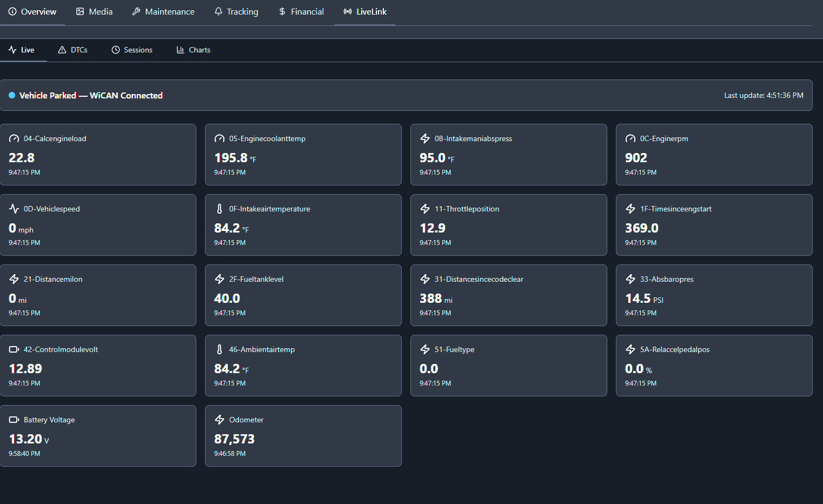
Task: Show the DTCs sub-tab
Action: coord(73,50)
